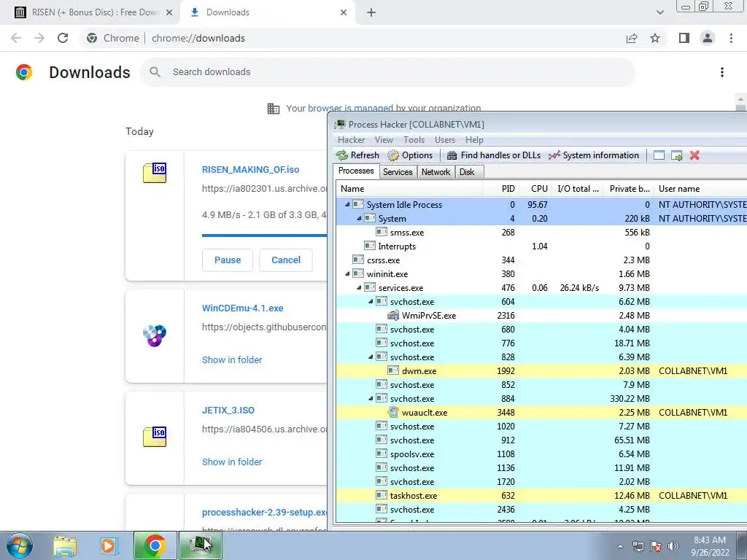Click RISEN_MAKING_OF.iso file name link

coord(251,169)
